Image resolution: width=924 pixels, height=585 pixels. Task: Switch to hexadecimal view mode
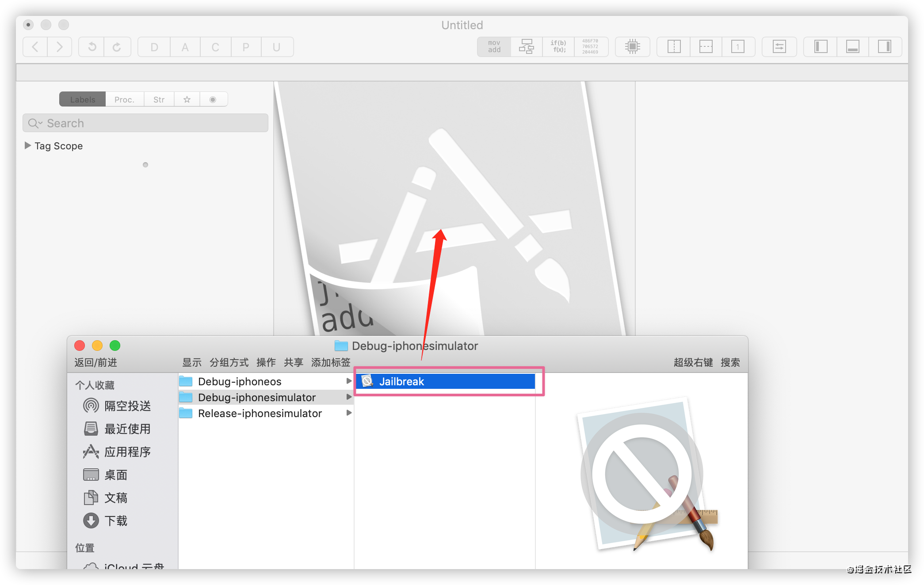pyautogui.click(x=590, y=47)
